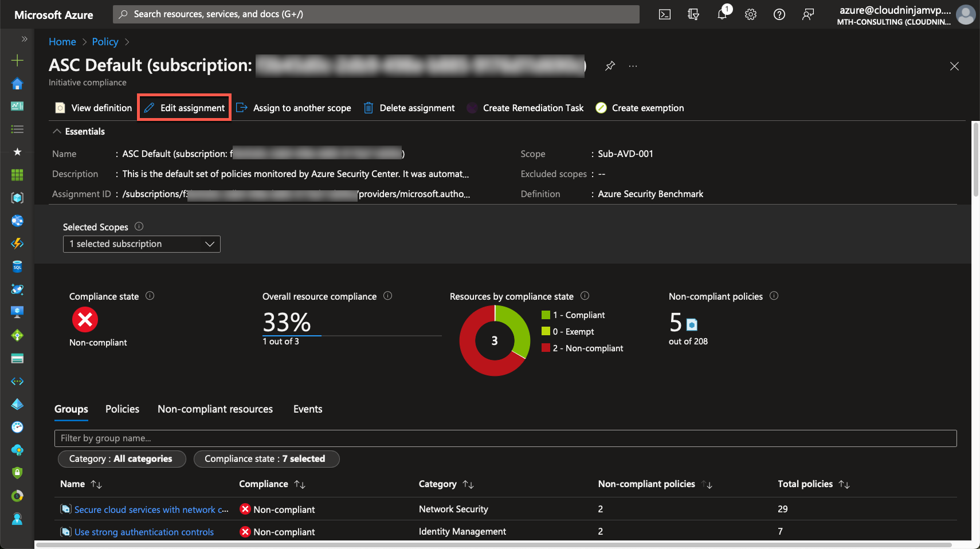Screen dimensions: 980x549
Task: Open Resource groups cube icon
Action: click(17, 198)
